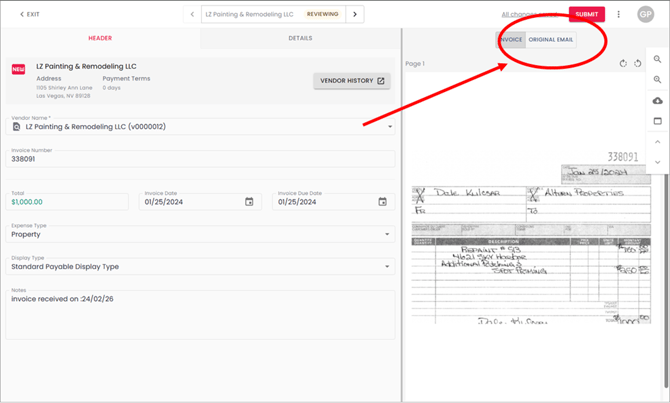Viewport: 670px width, 403px height.
Task: Click into the Invoice Number field
Action: tap(200, 158)
